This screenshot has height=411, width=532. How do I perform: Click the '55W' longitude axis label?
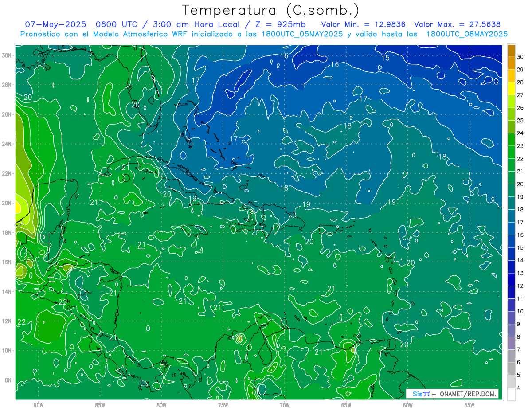[469, 405]
